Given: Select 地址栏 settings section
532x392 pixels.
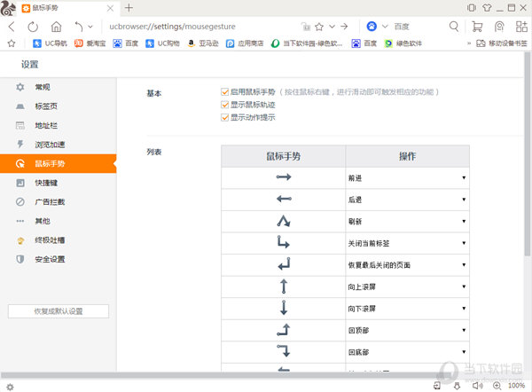Looking at the screenshot, I should (58, 126).
